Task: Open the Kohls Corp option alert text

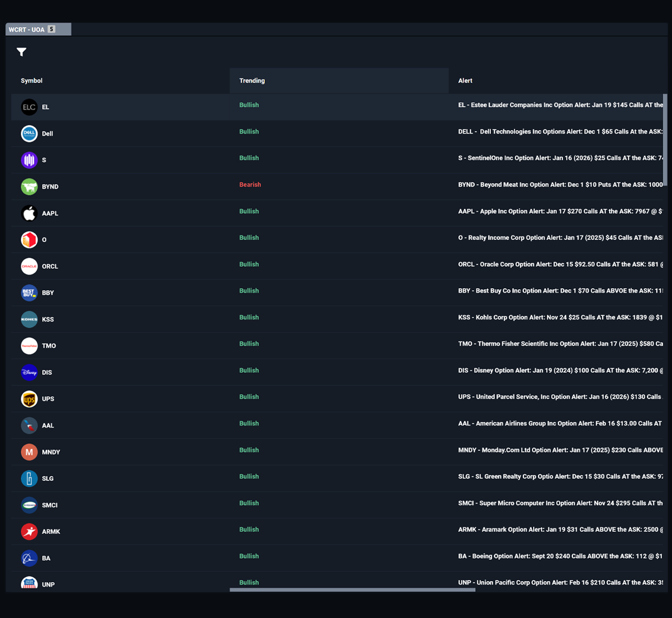Action: click(560, 318)
